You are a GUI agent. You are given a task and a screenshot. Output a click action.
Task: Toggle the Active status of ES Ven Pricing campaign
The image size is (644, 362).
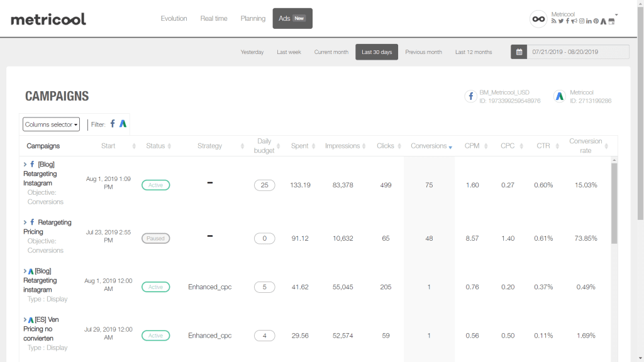tap(156, 336)
